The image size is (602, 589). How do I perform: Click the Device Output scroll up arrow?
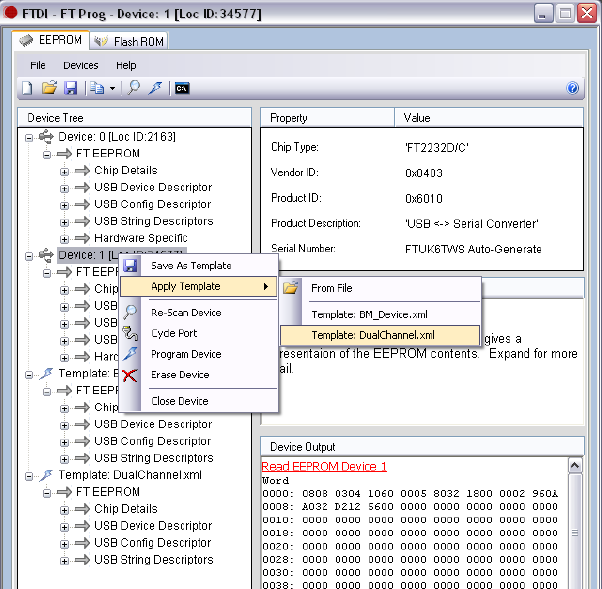575,466
